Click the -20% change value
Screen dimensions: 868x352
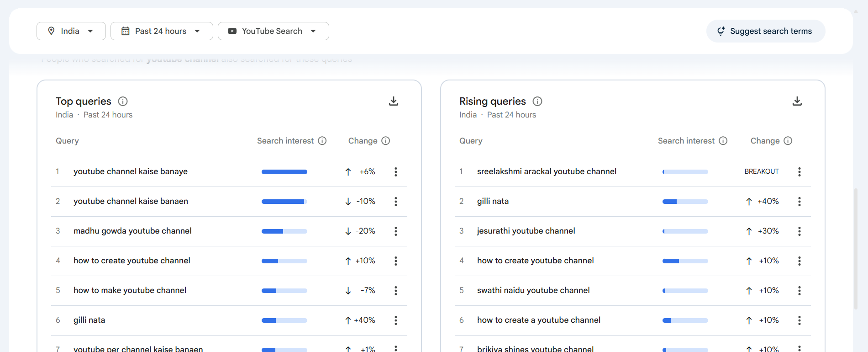pos(366,231)
